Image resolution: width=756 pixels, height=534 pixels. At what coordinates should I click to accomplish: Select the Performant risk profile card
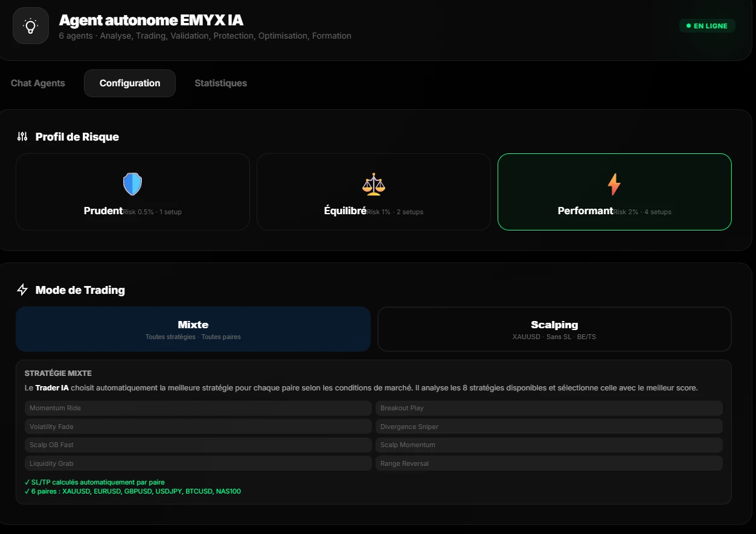pyautogui.click(x=615, y=192)
